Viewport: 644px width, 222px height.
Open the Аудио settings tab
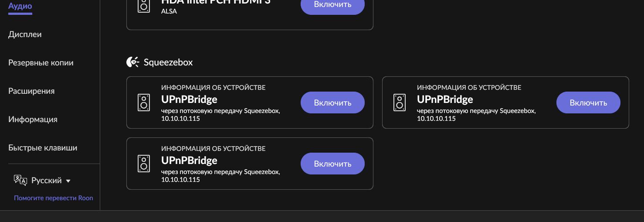pos(20,6)
